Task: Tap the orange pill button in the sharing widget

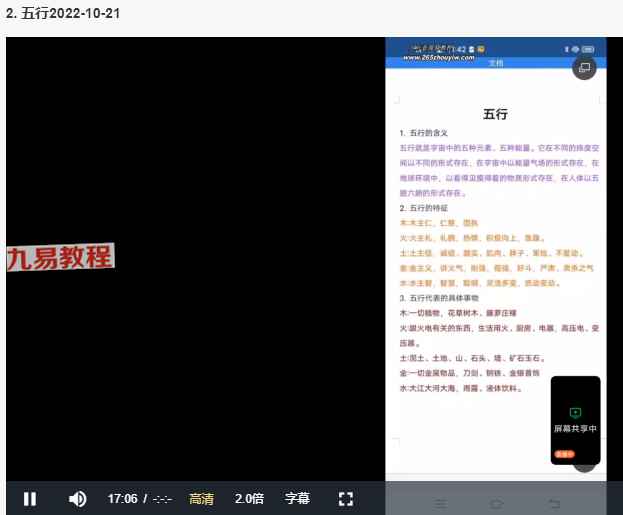Action: click(x=565, y=454)
